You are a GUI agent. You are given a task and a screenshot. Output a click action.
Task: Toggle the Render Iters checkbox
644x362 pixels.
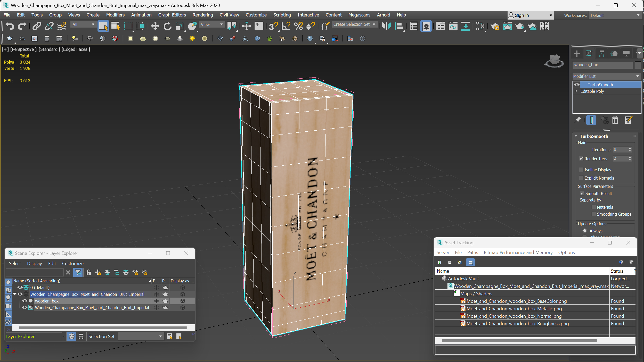(581, 159)
